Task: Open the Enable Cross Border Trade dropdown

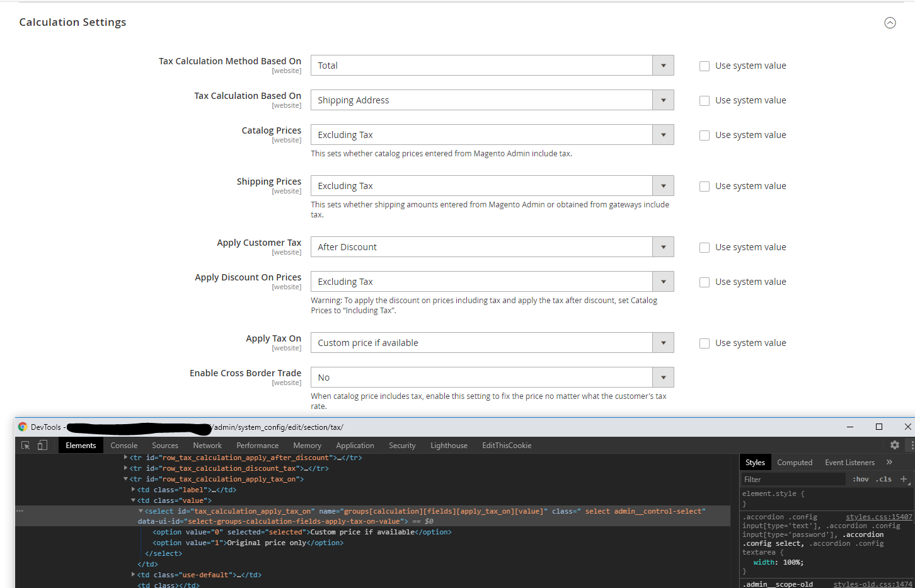Action: (492, 378)
